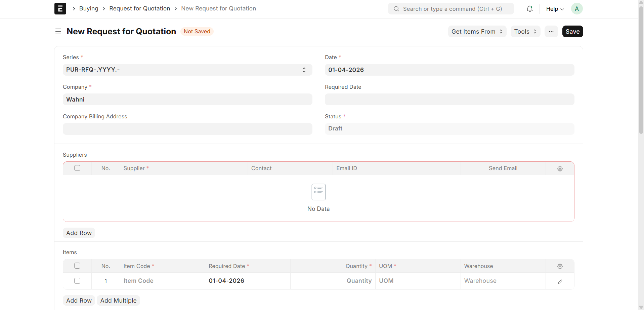Image resolution: width=644 pixels, height=310 pixels.
Task: Open Items table column settings gear
Action: tap(560, 266)
